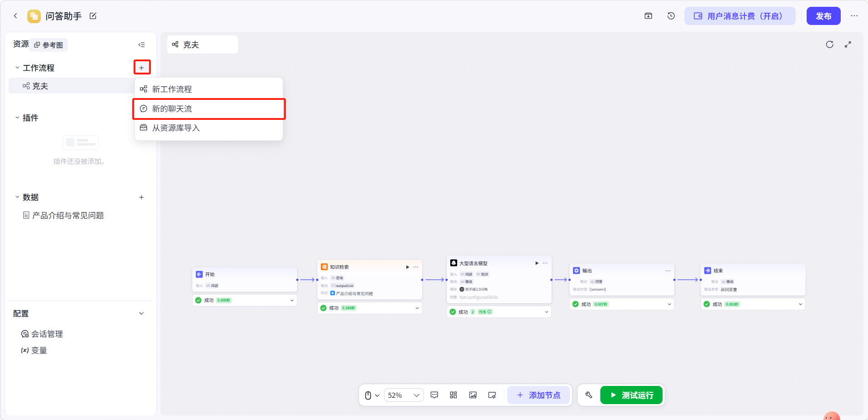Open the 大型语言模型 node options menu
Viewport: 868px width, 420px height.
(x=545, y=263)
